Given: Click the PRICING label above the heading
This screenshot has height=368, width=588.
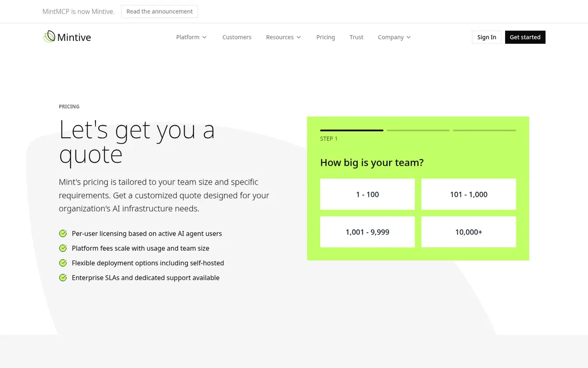Looking at the screenshot, I should click(x=69, y=106).
